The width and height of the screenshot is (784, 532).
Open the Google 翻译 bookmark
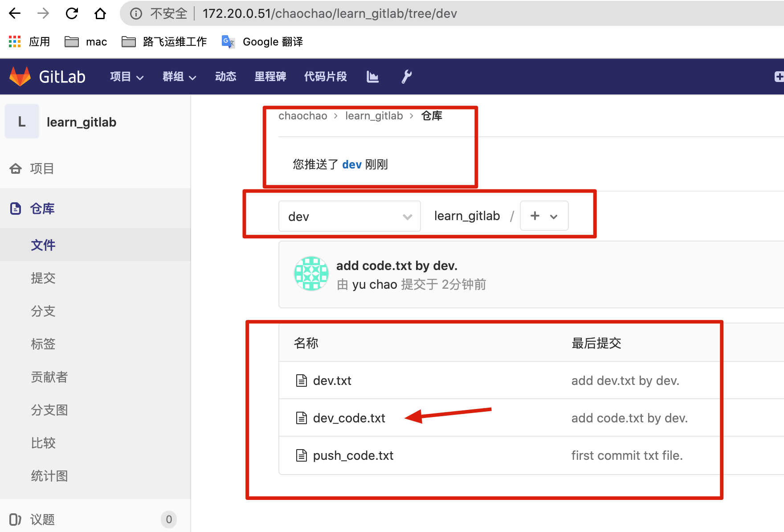pos(262,41)
